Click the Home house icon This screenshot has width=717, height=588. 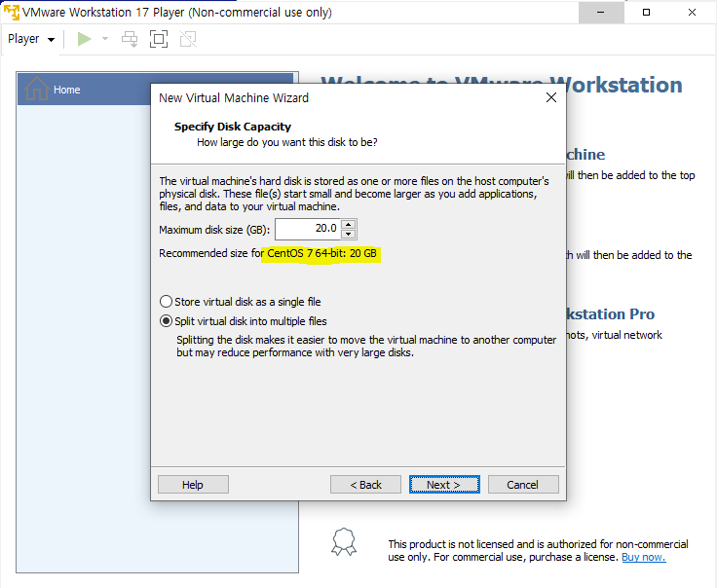tap(37, 89)
